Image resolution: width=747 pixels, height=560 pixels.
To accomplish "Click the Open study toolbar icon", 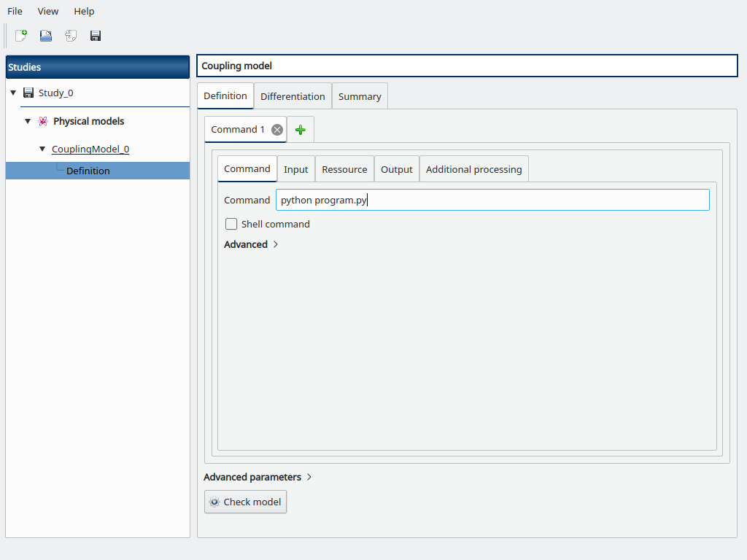I will tap(46, 36).
